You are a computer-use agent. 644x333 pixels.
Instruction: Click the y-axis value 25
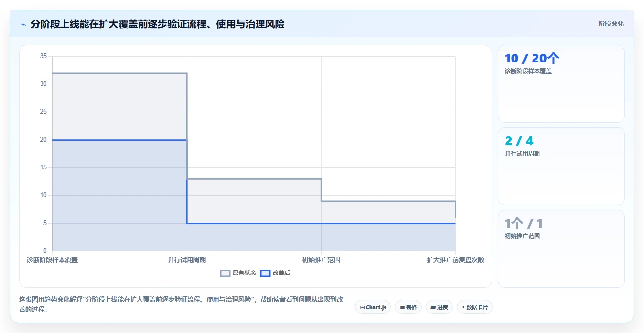point(43,112)
